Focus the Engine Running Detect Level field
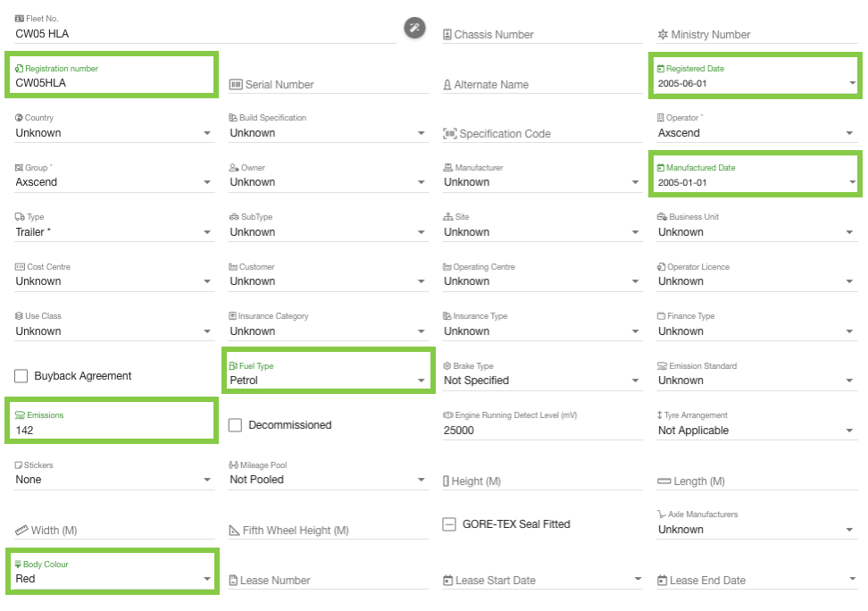This screenshot has height=611, width=868. [x=540, y=430]
